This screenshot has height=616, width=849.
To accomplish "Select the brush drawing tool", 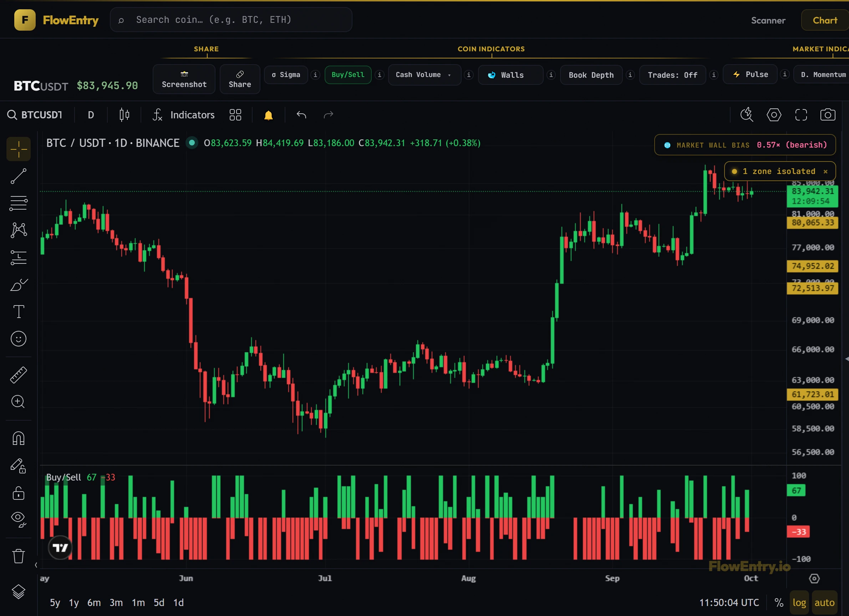I will pyautogui.click(x=18, y=284).
